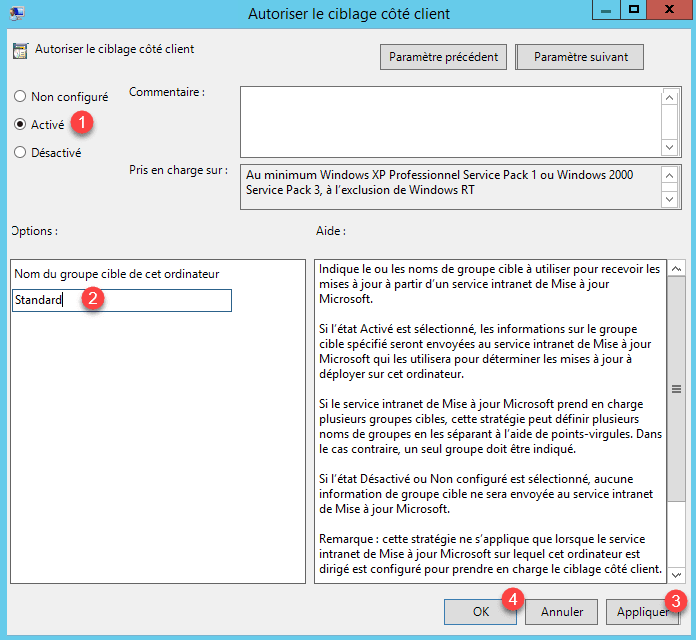The width and height of the screenshot is (696, 640).
Task: Click inside the Commentaire text area
Action: coord(451,122)
